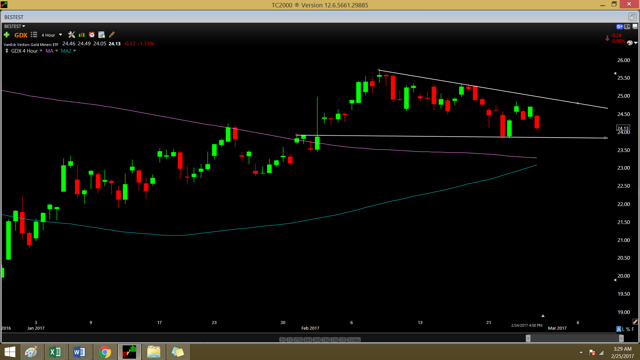640x360 pixels.
Task: Grab the left handle of time range slider
Action: pyautogui.click(x=528, y=338)
